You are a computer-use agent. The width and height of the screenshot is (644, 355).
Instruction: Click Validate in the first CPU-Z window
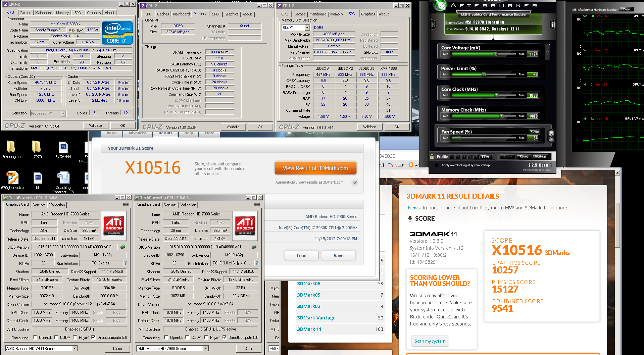[95, 125]
